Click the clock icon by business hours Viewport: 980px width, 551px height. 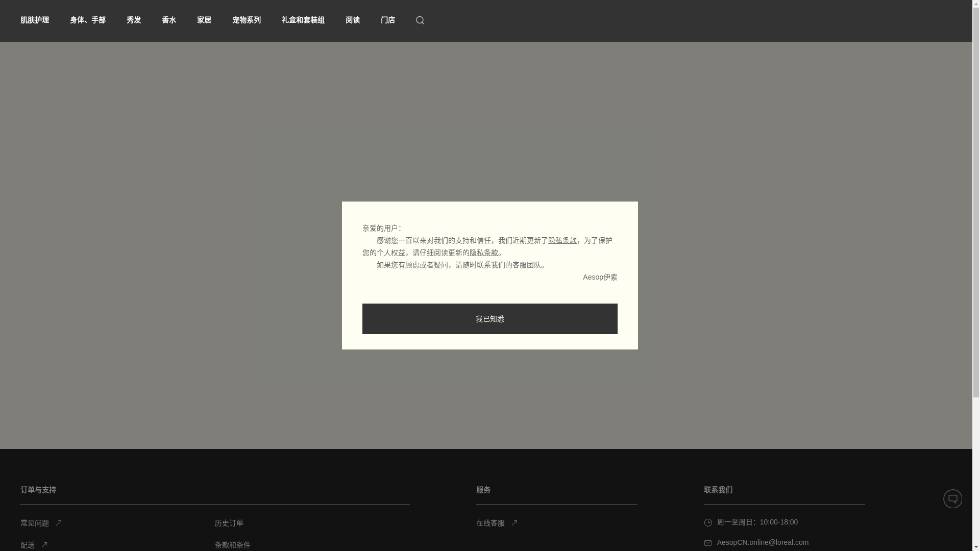(x=708, y=522)
